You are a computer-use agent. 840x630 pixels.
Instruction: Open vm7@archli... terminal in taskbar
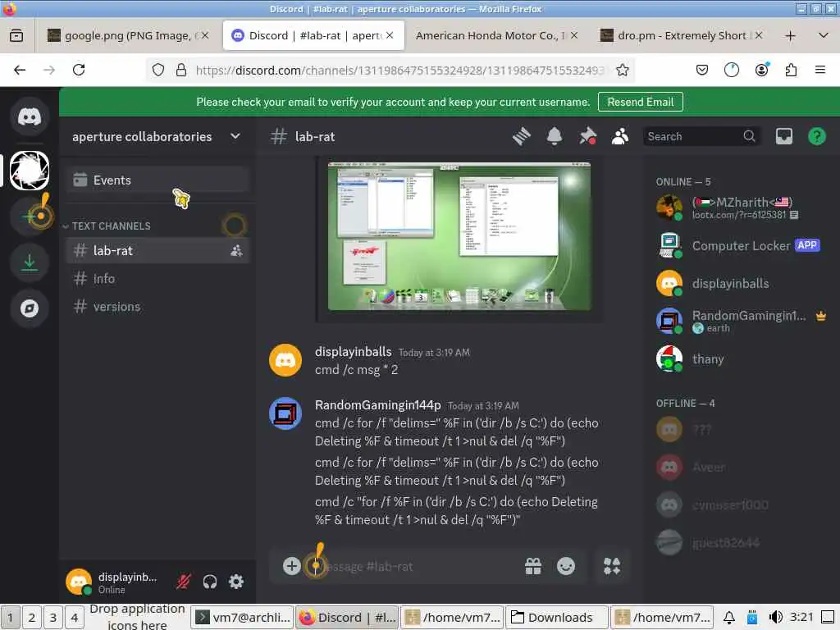(242, 618)
